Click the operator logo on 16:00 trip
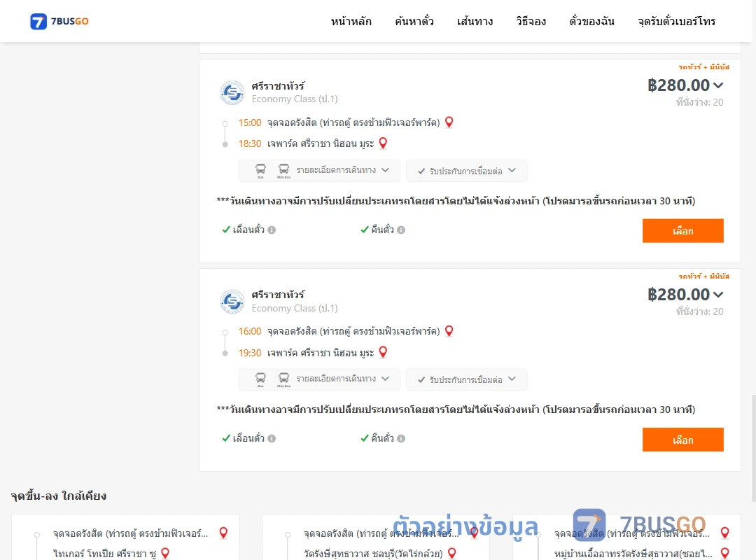Viewport: 756px width, 560px height. tap(232, 302)
